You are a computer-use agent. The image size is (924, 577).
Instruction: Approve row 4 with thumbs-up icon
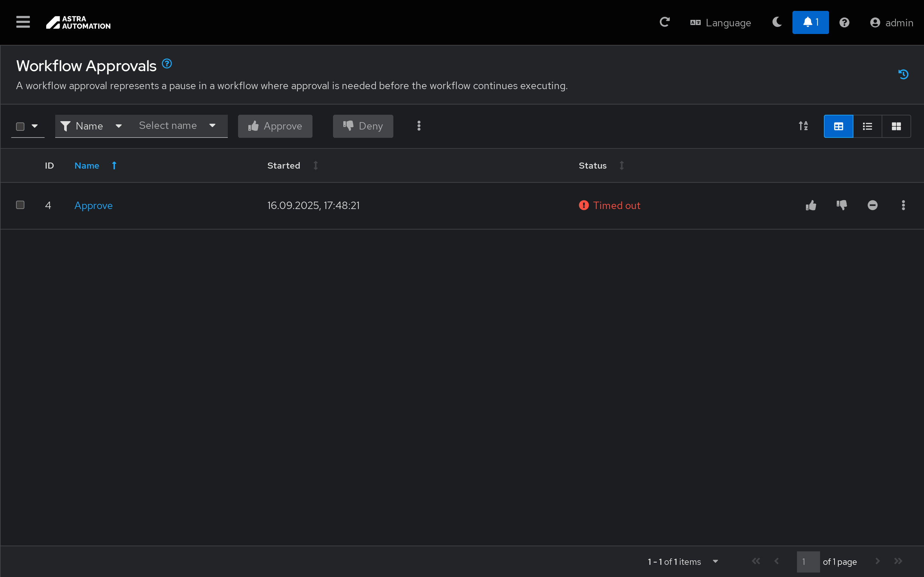[x=811, y=205]
